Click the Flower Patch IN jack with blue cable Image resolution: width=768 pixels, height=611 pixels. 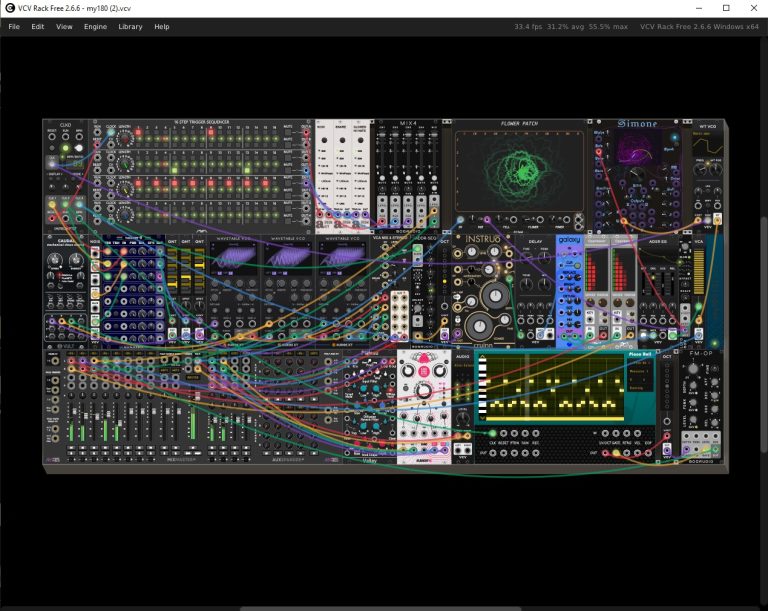pos(460,220)
